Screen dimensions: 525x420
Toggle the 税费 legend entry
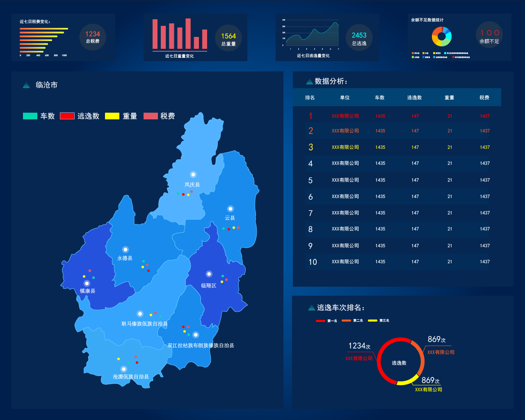tap(159, 116)
